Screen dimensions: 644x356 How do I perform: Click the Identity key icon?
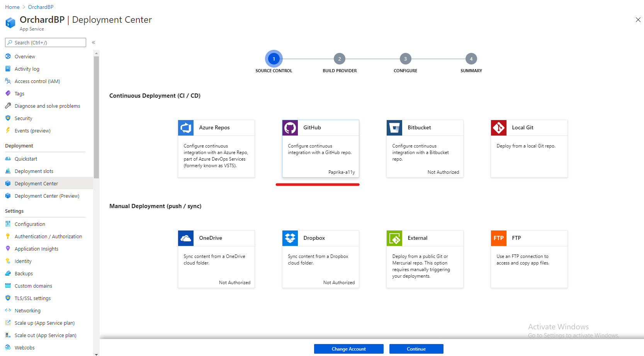8,261
